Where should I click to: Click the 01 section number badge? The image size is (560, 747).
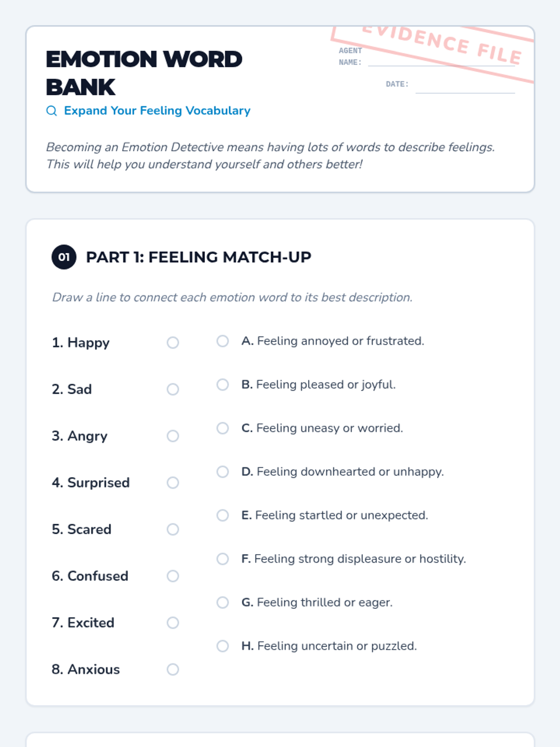[x=64, y=257]
